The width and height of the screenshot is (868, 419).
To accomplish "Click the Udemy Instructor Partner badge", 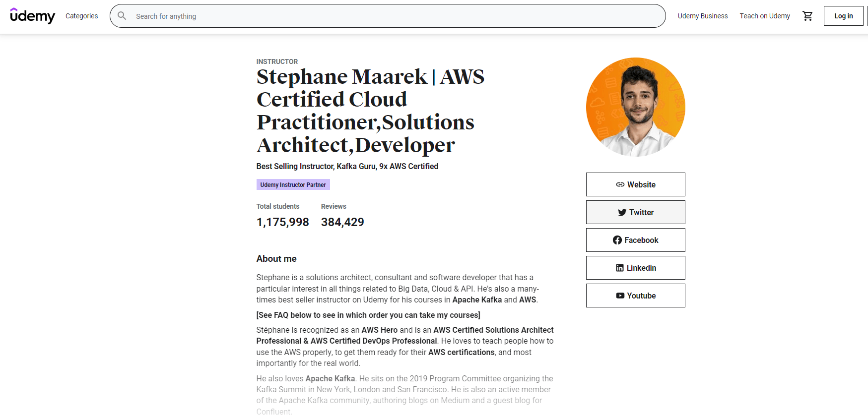I will [293, 185].
